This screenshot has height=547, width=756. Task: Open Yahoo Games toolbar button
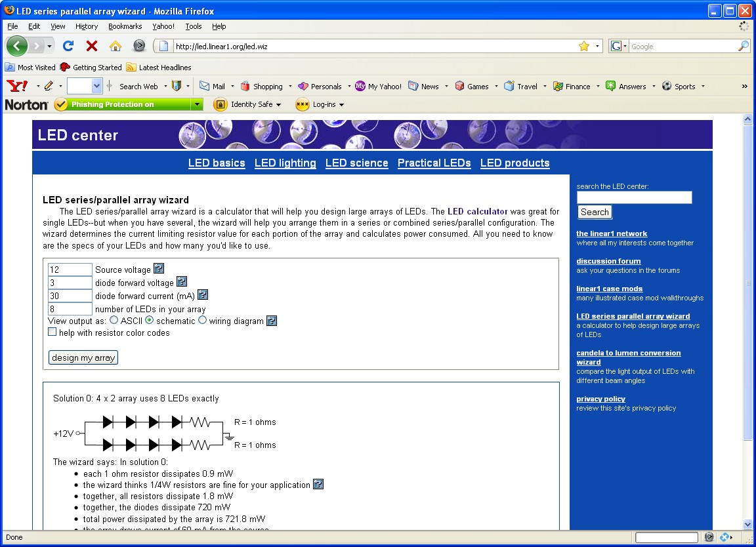tap(472, 87)
